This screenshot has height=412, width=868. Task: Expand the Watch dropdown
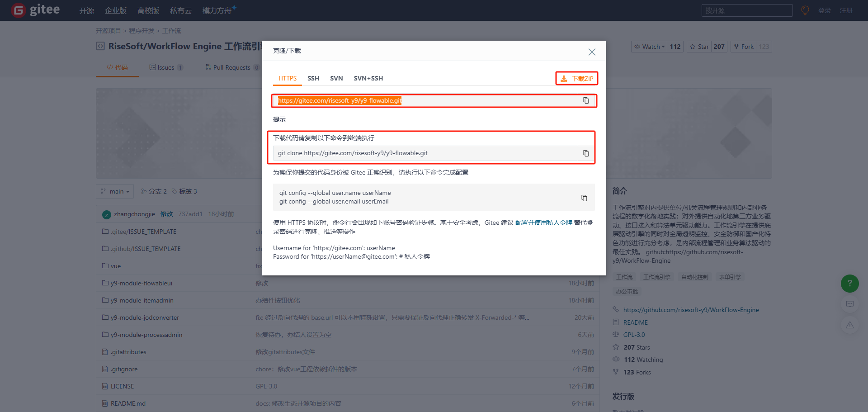649,47
